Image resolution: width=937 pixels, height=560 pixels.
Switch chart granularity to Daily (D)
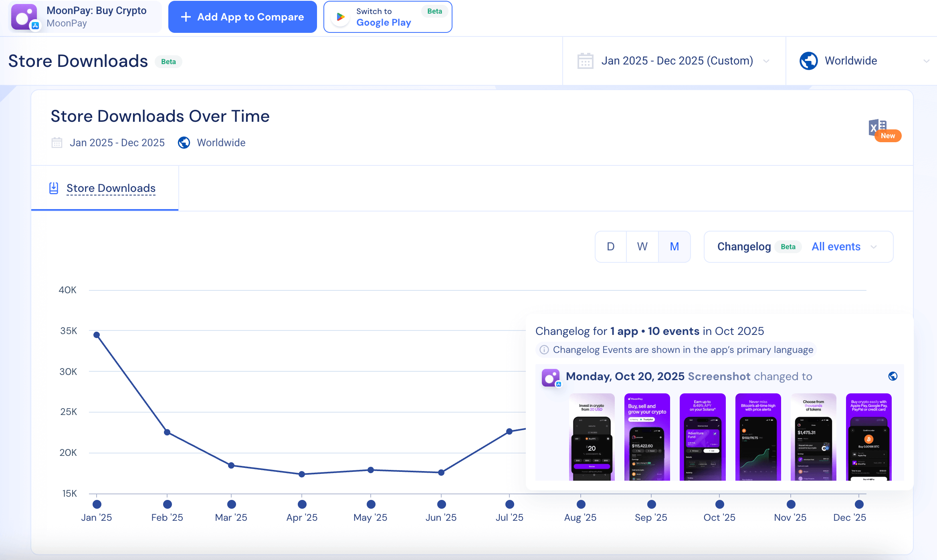(x=610, y=247)
